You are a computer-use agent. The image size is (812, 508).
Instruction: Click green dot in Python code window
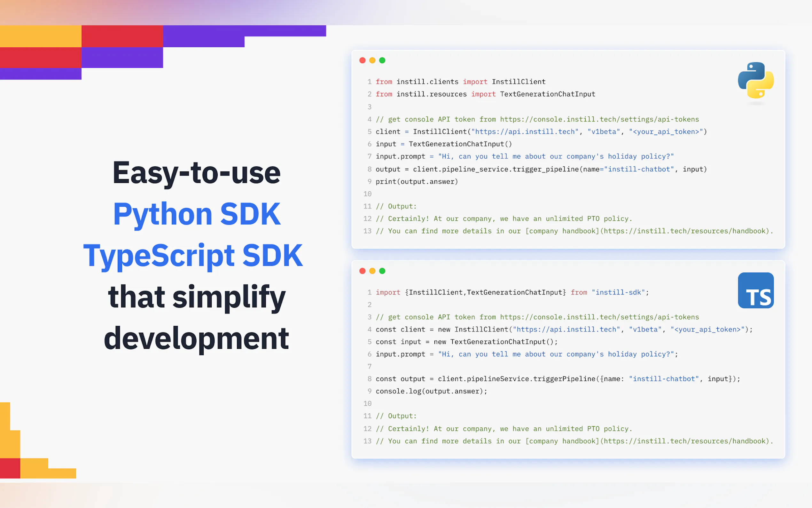382,60
